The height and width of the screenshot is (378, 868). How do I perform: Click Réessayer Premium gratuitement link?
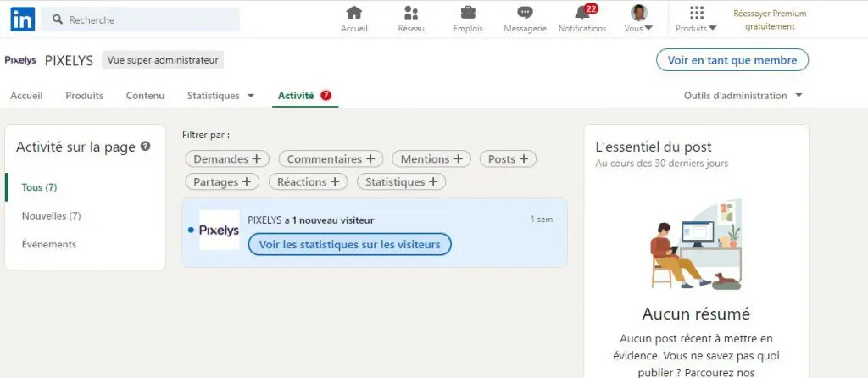(x=770, y=20)
